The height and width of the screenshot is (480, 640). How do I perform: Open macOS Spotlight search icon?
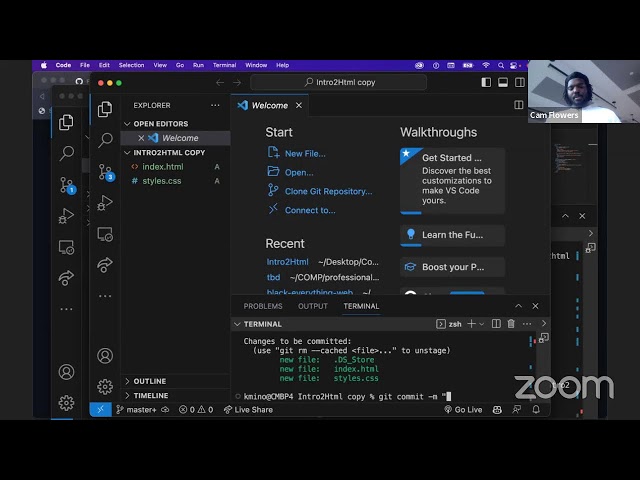(501, 65)
